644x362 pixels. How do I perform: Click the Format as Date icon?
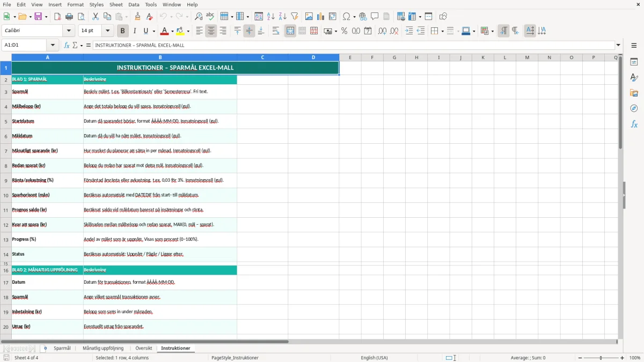pos(368,31)
